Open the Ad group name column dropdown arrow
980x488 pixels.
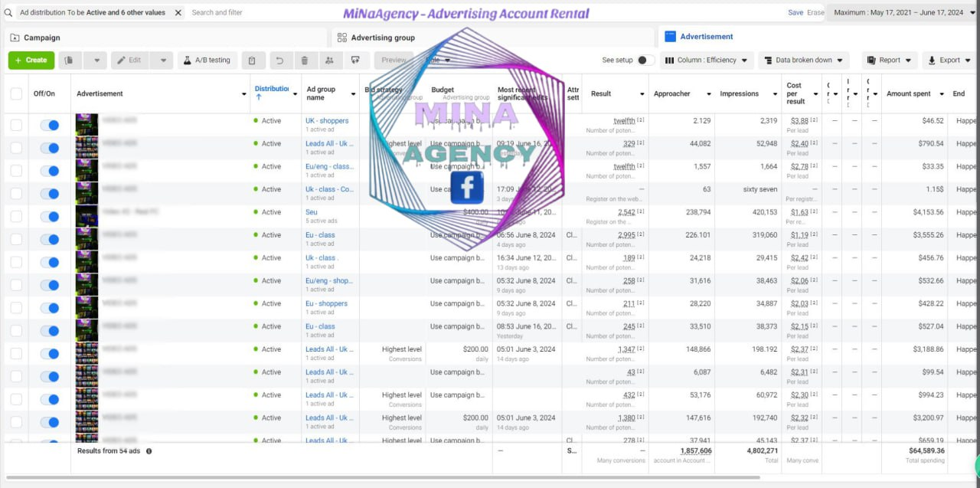click(353, 94)
